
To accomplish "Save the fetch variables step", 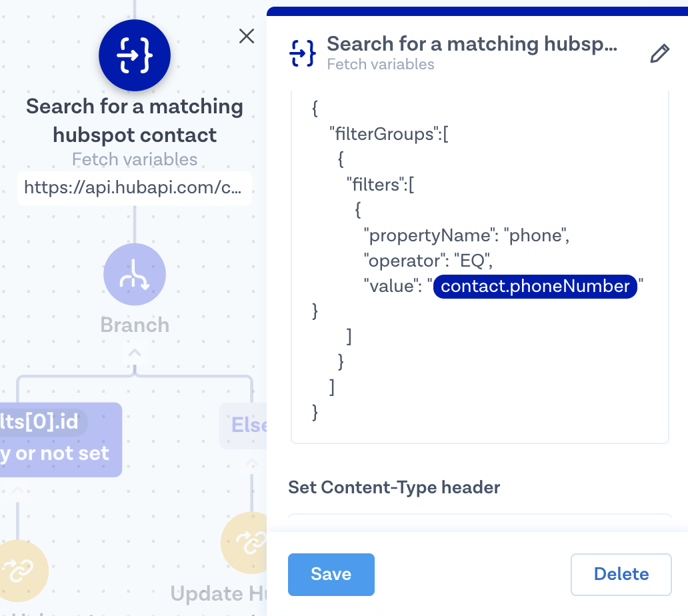I will [331, 574].
